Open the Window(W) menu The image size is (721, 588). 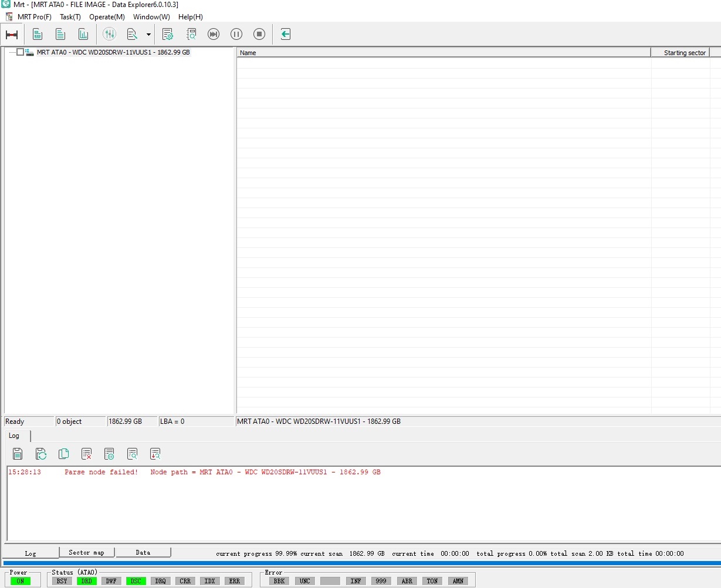151,17
